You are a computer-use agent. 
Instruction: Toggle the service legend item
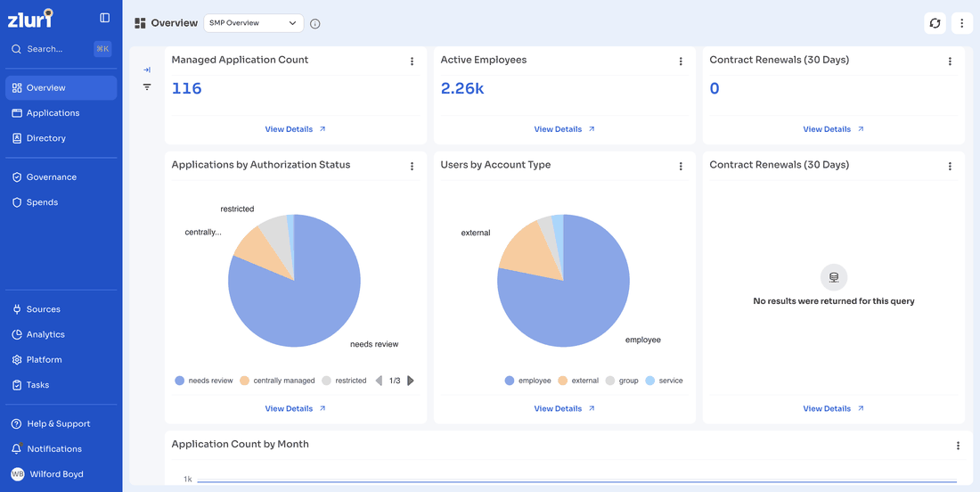[x=665, y=381]
